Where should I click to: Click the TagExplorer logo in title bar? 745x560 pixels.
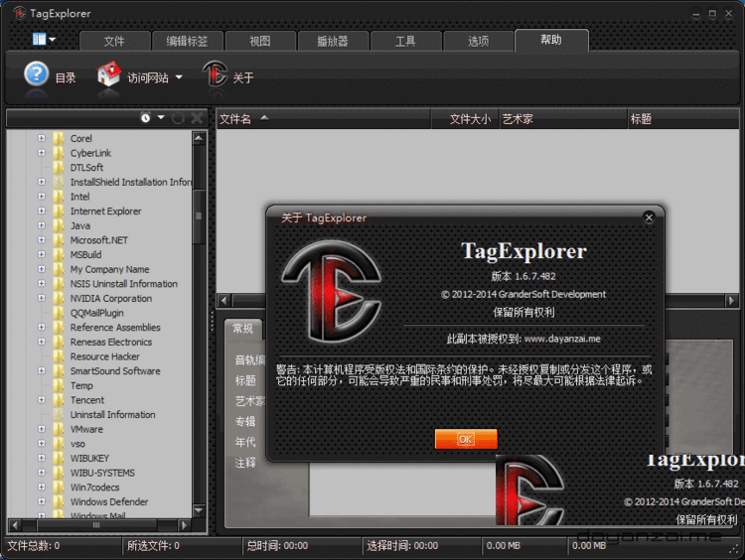[x=20, y=13]
